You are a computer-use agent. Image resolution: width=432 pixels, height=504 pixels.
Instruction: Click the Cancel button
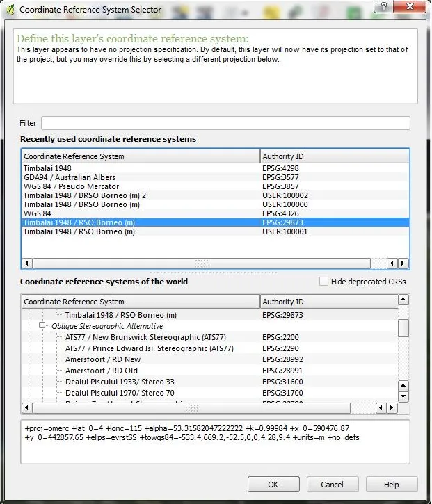pos(332,485)
